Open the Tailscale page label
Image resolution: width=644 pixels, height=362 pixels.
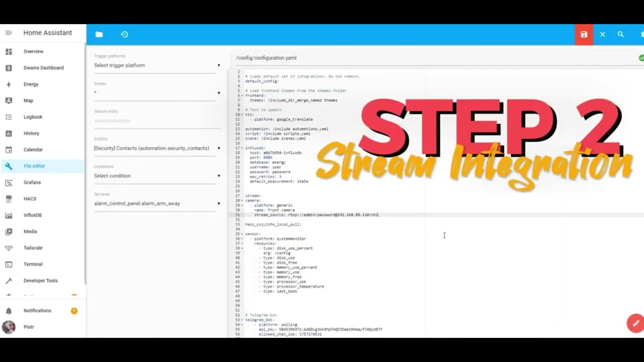click(33, 248)
